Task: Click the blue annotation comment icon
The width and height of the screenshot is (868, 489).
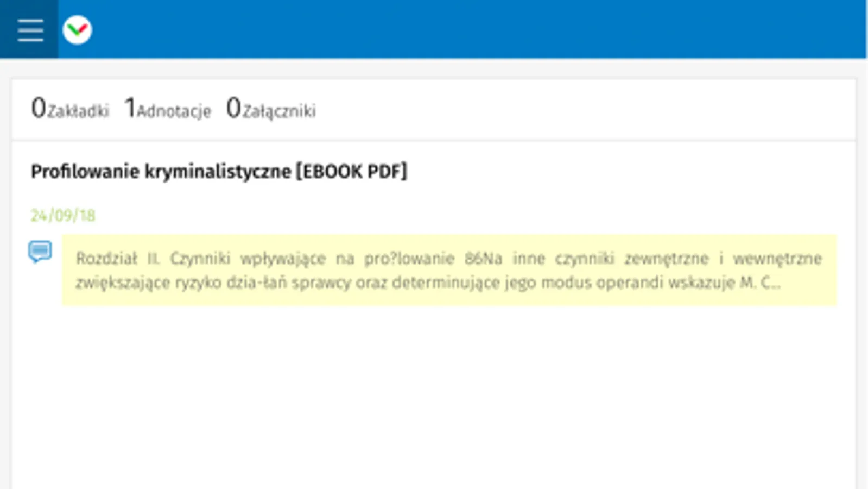Action: click(x=40, y=252)
